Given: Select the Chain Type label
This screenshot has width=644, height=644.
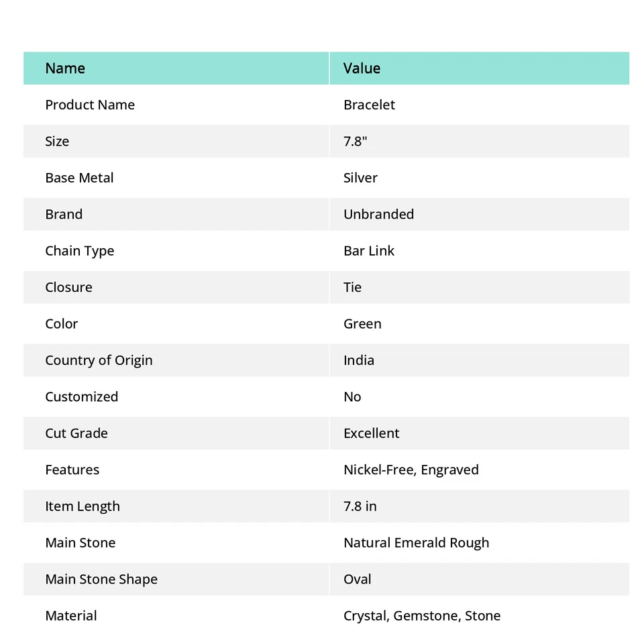Looking at the screenshot, I should tap(79, 251).
